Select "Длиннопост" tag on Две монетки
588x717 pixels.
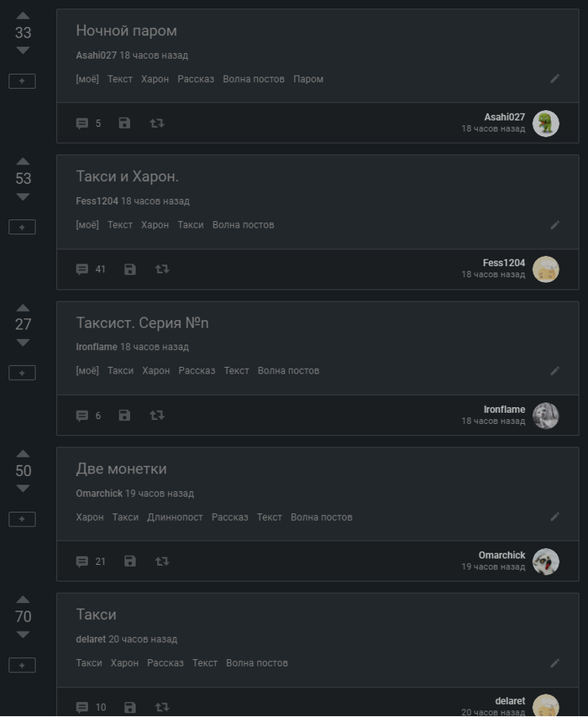[175, 517]
